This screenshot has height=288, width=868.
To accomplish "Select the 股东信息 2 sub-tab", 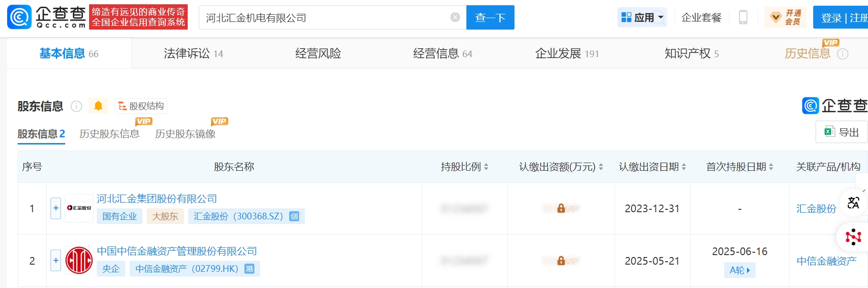I will pos(41,134).
